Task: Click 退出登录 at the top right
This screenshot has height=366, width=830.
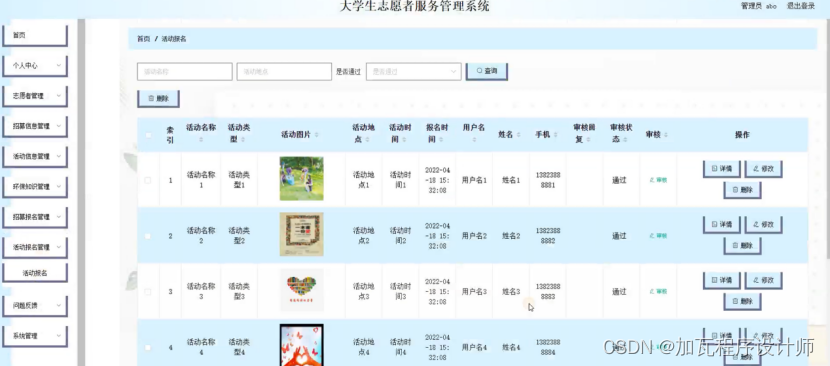Action: click(800, 6)
